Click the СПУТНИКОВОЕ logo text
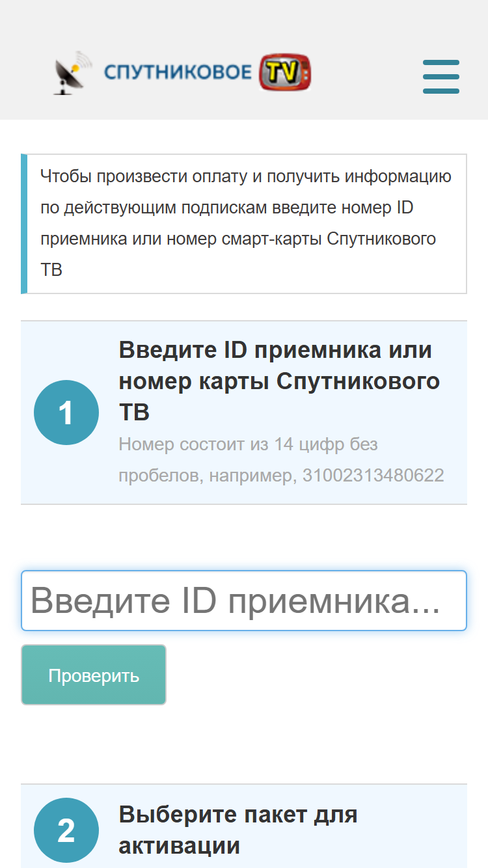 [178, 72]
